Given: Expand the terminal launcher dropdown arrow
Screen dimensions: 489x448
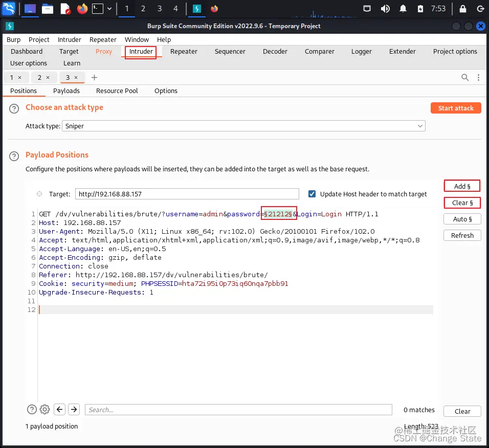Looking at the screenshot, I should 109,9.
